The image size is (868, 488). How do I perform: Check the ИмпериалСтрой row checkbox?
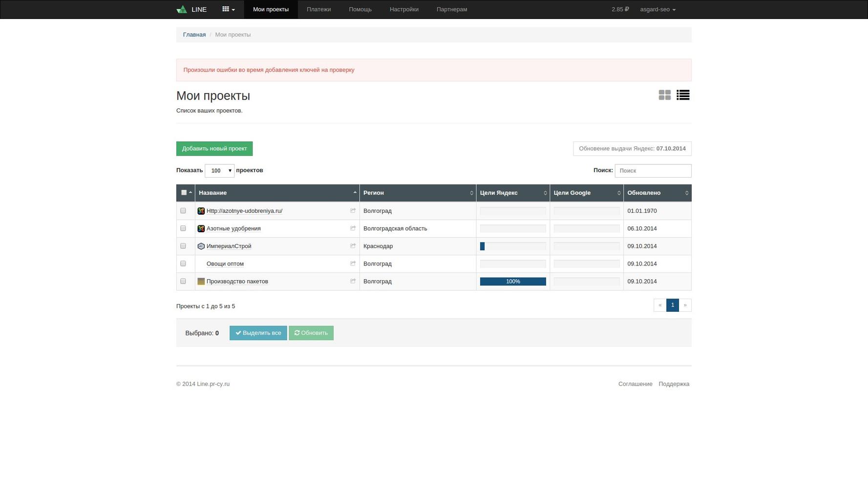183,246
